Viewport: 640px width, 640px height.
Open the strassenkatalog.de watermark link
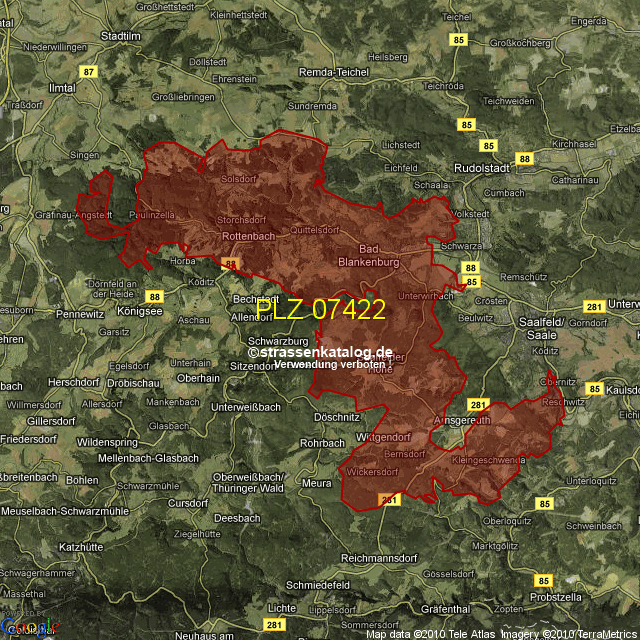pyautogui.click(x=320, y=352)
